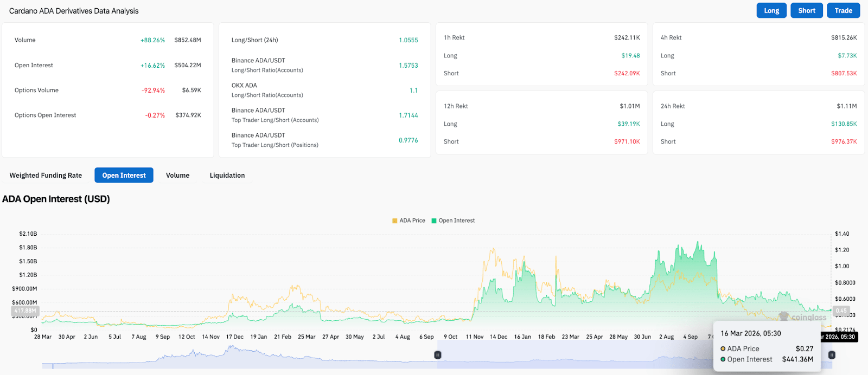Click the yellow ADA Price tooltip marker
This screenshot has width=868, height=375.
click(x=723, y=349)
